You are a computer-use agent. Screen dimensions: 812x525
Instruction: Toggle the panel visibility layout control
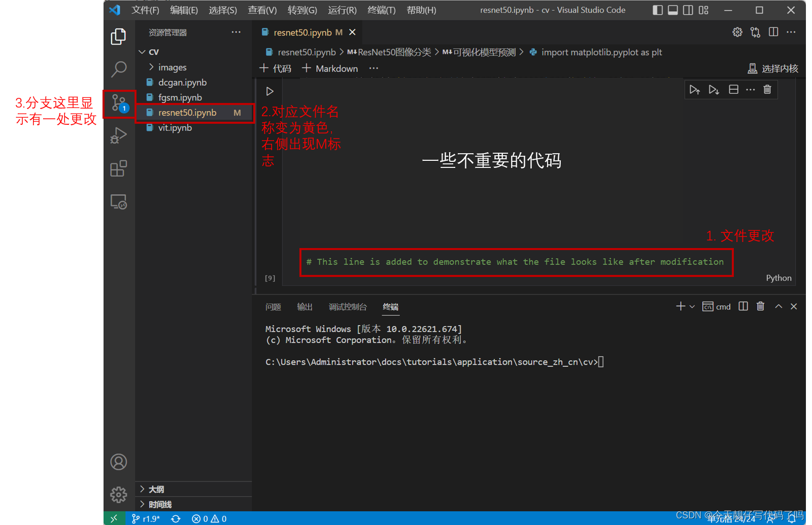click(672, 10)
